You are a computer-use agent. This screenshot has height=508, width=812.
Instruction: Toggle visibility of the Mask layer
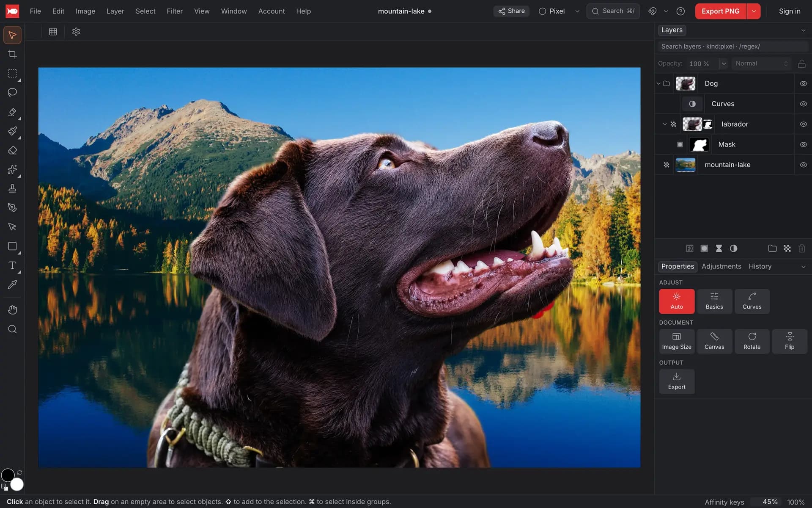point(804,144)
